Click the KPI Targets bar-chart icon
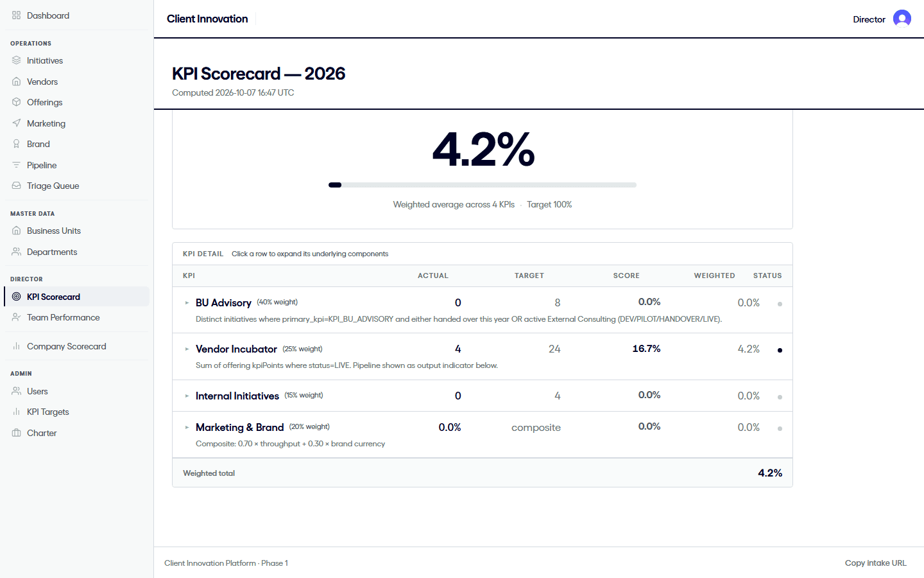 pos(17,412)
